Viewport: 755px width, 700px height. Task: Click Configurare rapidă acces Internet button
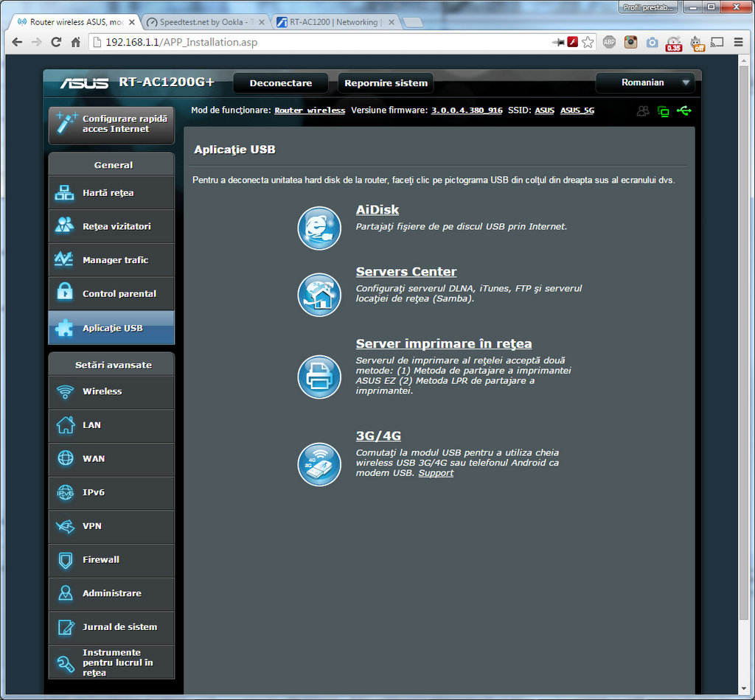(x=111, y=124)
